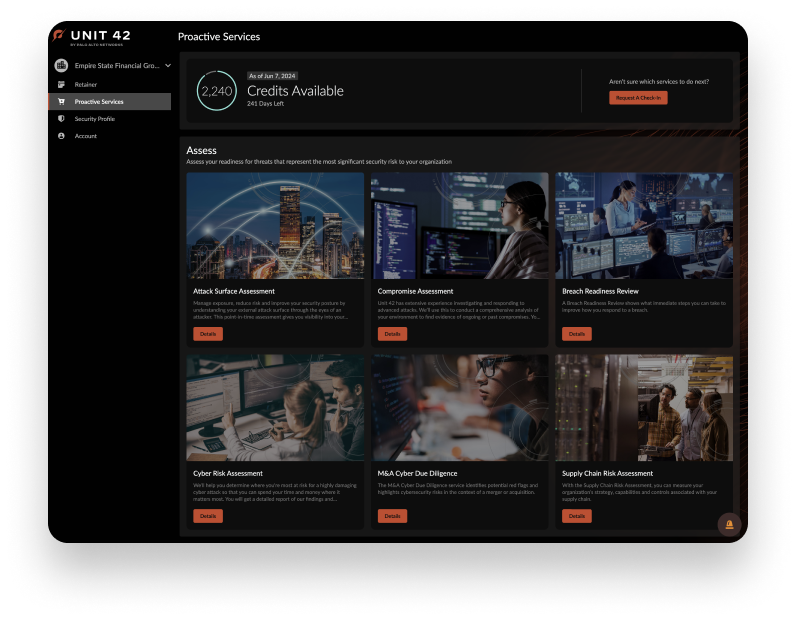Click the notification bell icon
The height and width of the screenshot is (619, 796).
click(x=729, y=525)
